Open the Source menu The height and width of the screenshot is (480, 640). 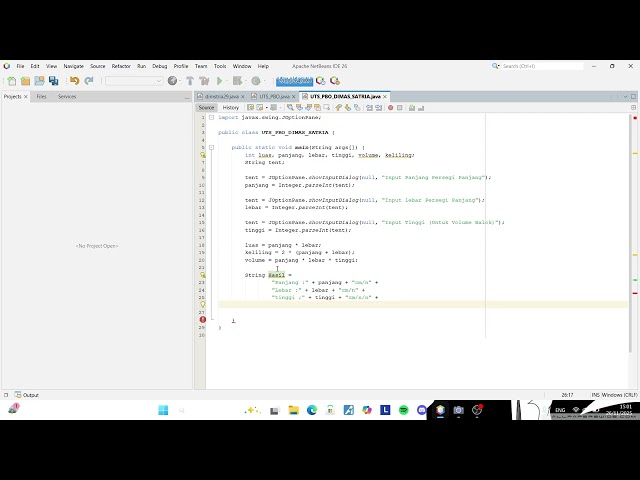click(x=98, y=66)
